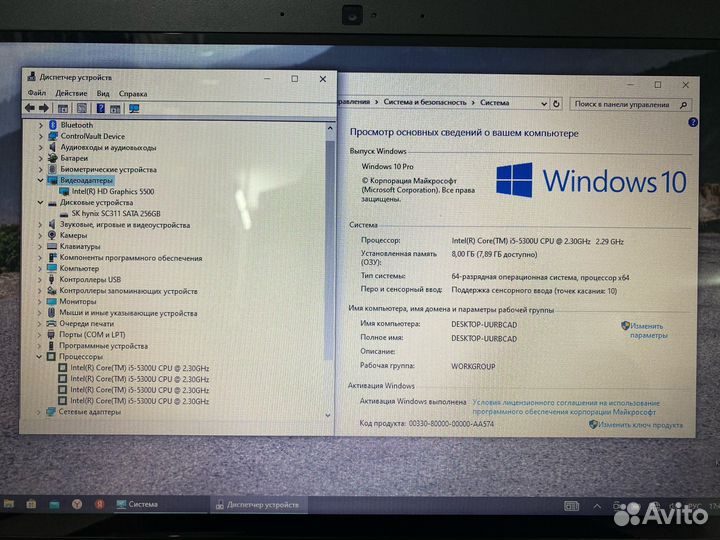
Task: Expand the Компьютер branch
Action: (x=40, y=269)
